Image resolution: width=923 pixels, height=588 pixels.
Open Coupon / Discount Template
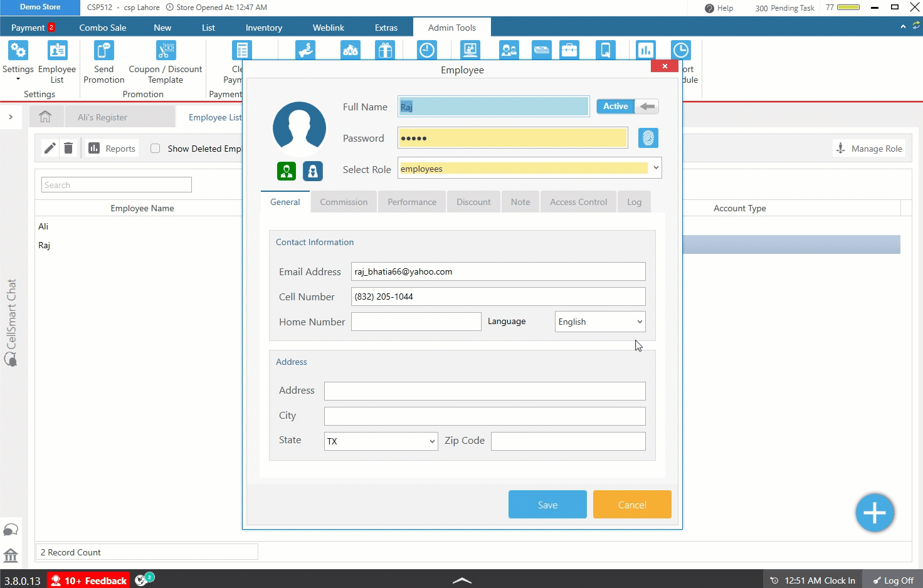pos(166,62)
